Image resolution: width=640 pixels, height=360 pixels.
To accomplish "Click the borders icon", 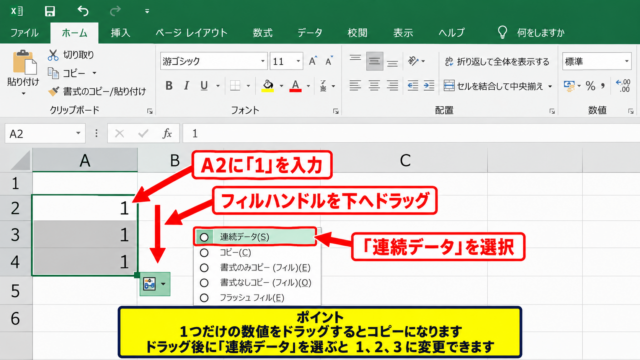I will pos(235,86).
